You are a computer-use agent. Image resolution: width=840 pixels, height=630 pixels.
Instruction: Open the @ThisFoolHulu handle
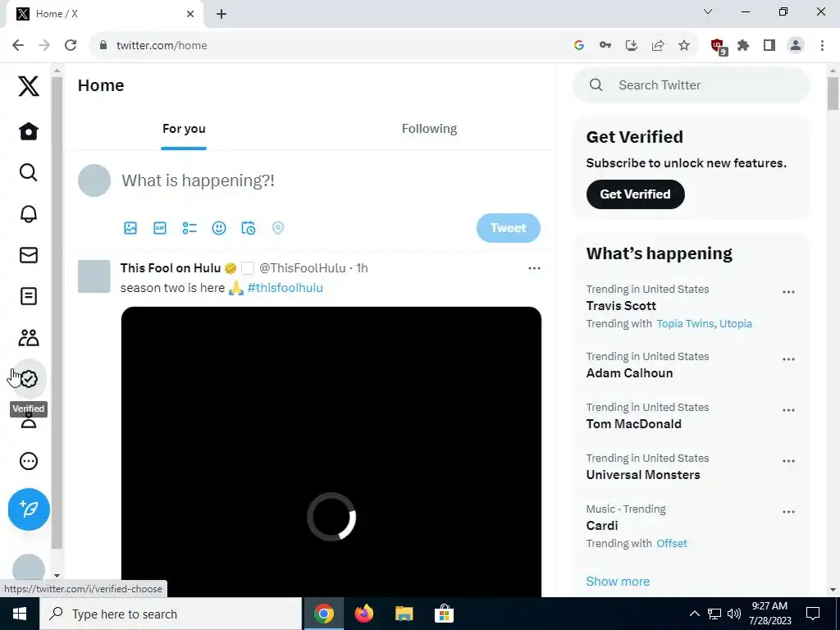pyautogui.click(x=303, y=268)
